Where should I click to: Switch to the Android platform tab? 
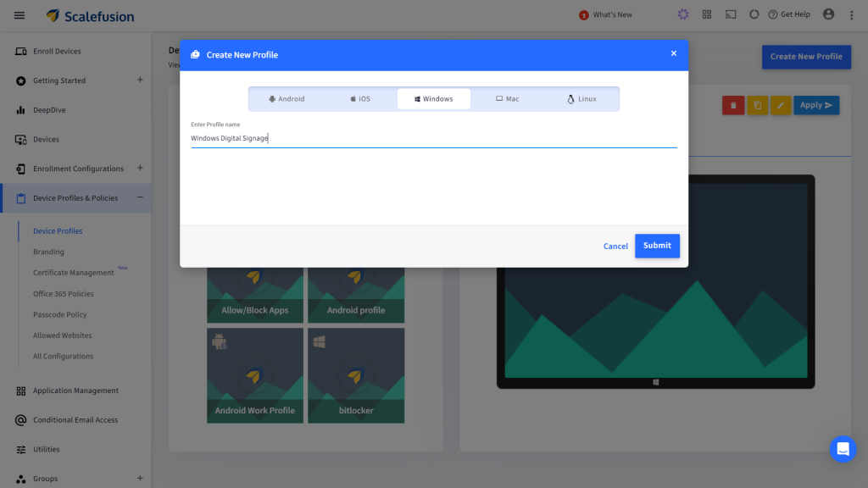[287, 99]
